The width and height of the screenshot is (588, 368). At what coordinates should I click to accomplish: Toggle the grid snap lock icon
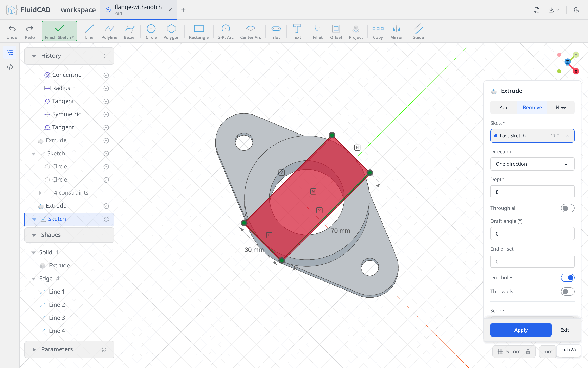528,351
